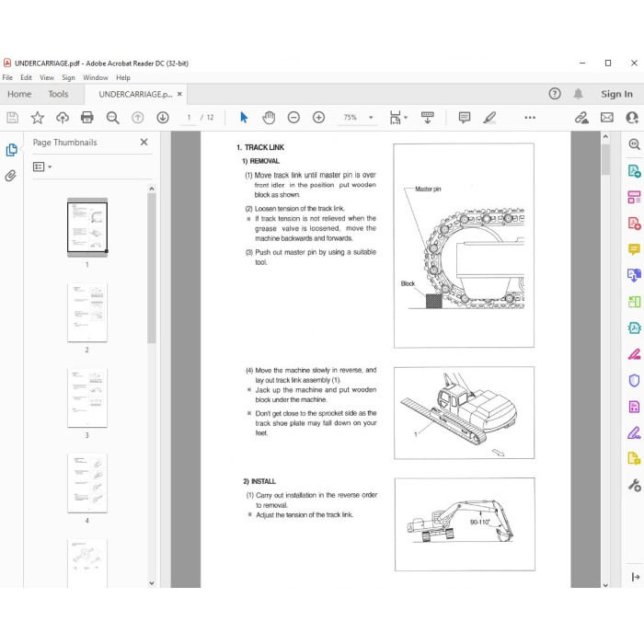Click the "2) INSTALL" heading text

click(259, 481)
